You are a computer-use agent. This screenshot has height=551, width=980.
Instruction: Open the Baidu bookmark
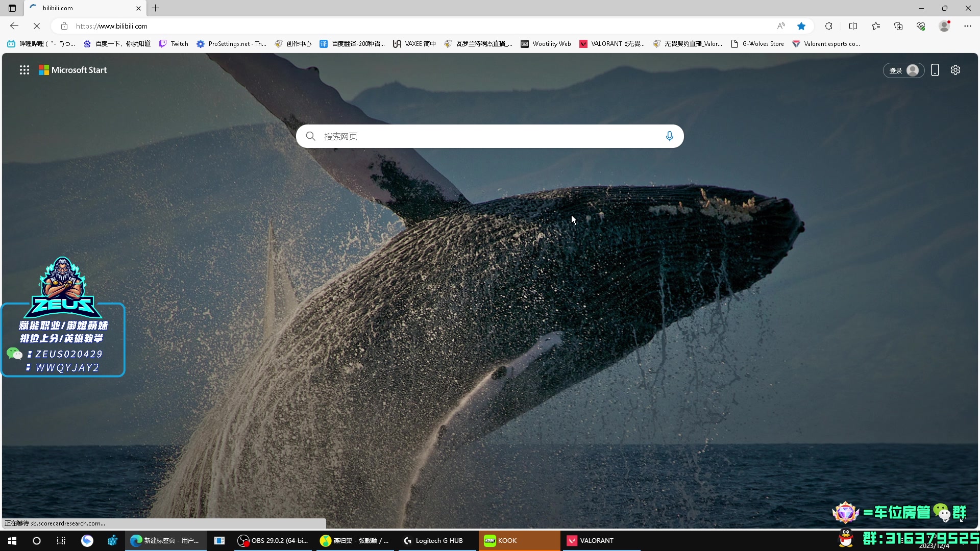pos(117,44)
